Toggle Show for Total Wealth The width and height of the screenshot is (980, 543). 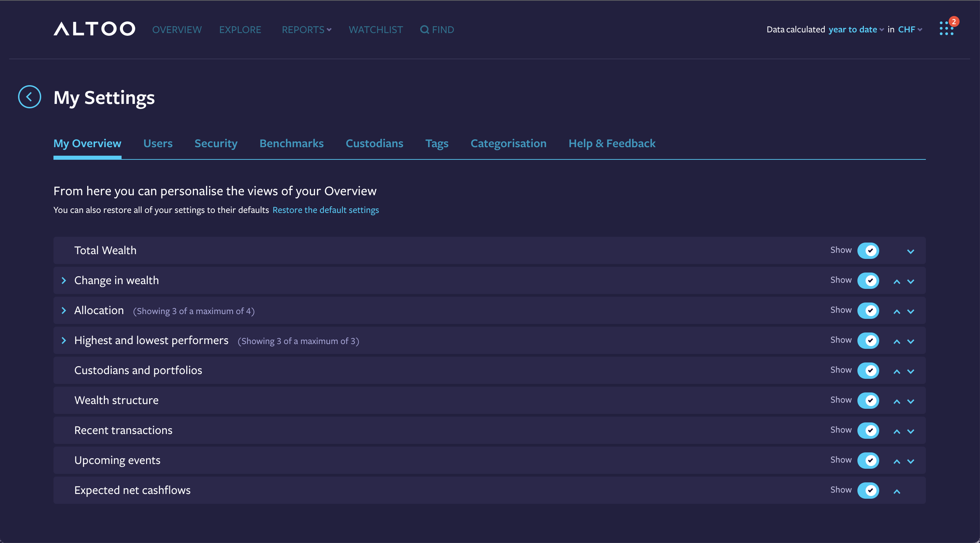[868, 250]
